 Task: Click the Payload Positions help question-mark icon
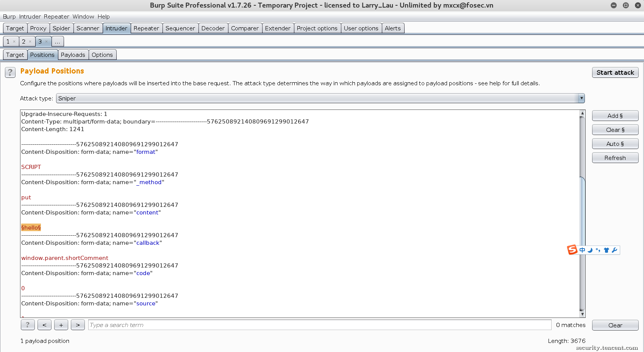pyautogui.click(x=10, y=72)
